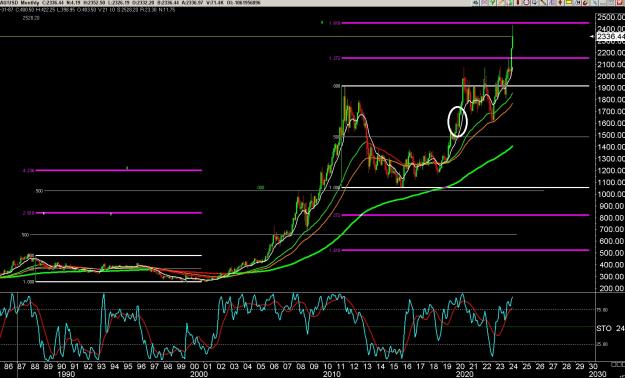
Task: Click the 500.00 price axis label
Action: pos(611,253)
